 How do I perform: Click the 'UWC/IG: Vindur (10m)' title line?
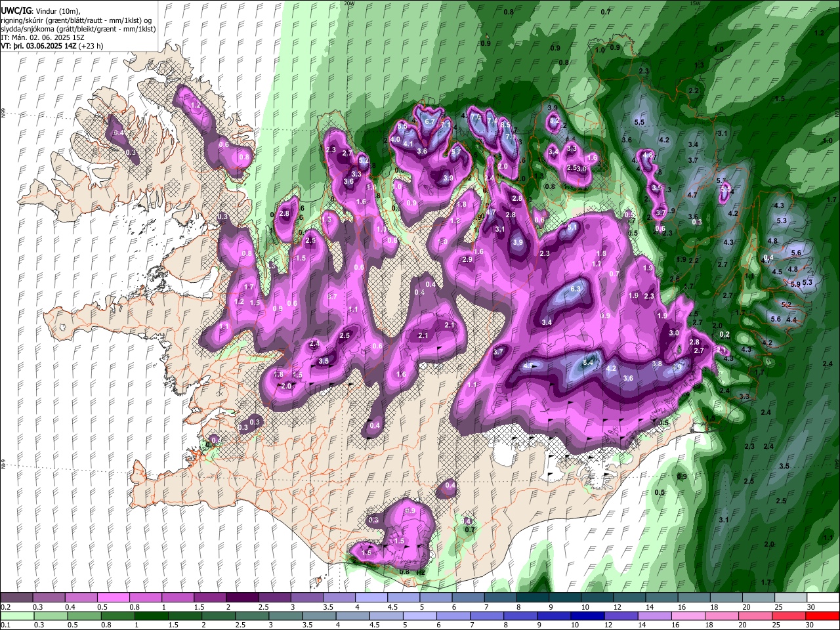click(x=40, y=10)
